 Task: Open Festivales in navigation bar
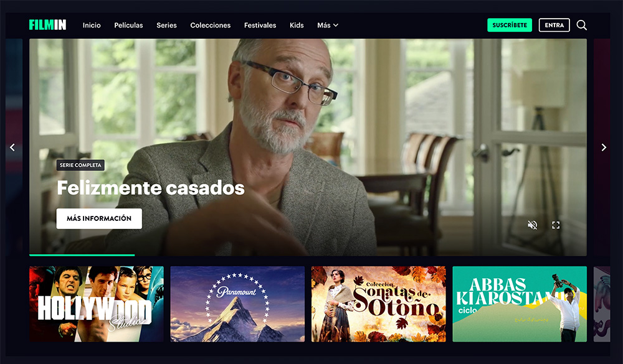tap(260, 25)
